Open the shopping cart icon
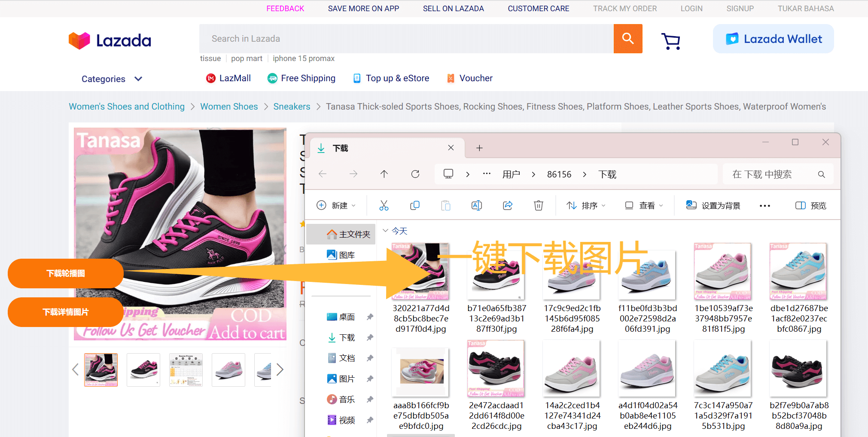This screenshot has height=437, width=868. tap(671, 41)
